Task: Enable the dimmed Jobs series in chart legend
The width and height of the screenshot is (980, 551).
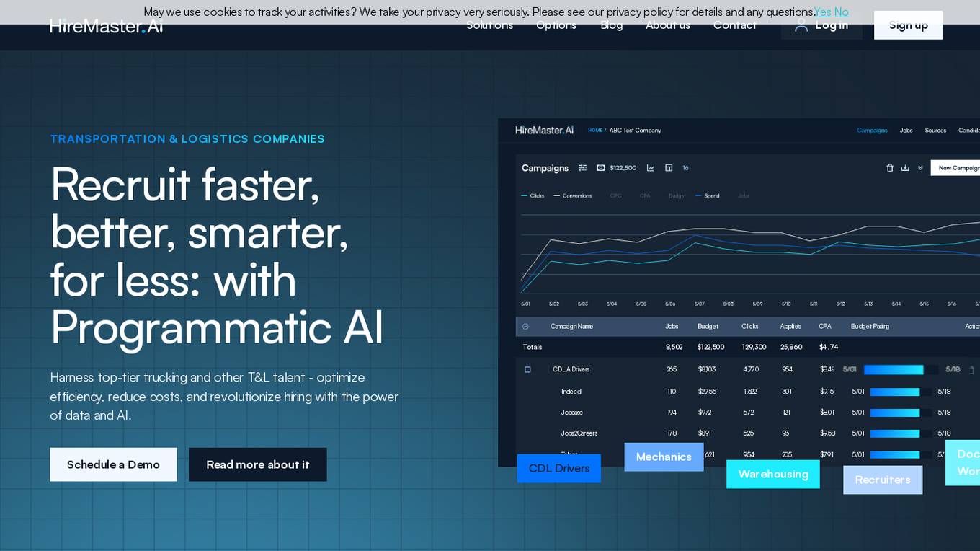Action: [744, 196]
